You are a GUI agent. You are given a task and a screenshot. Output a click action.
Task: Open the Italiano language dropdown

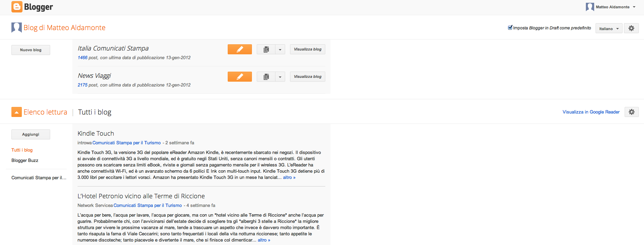(609, 29)
